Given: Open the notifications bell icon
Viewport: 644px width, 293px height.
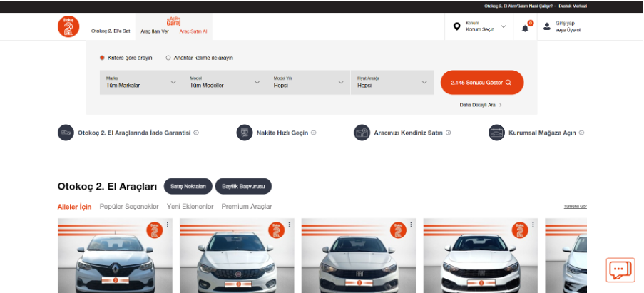Looking at the screenshot, I should click(526, 28).
